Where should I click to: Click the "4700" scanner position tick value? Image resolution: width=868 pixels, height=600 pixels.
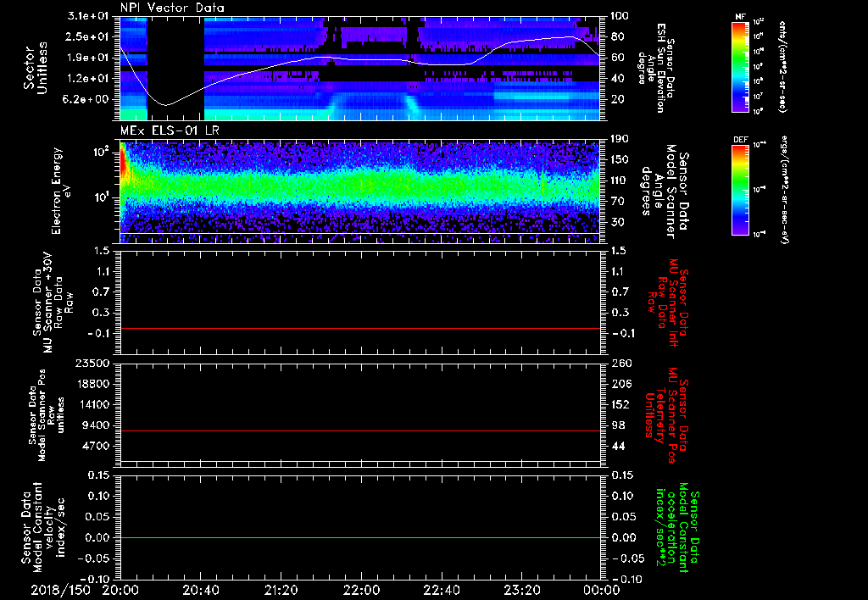(97, 446)
